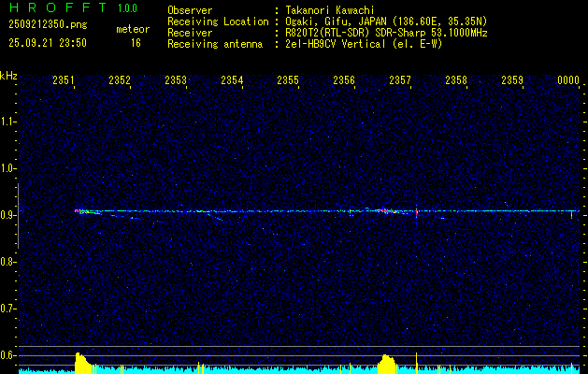Image resolution: width=588 pixels, height=374 pixels.
Task: Click the 0.7 kHz axis label
Action: (7, 309)
